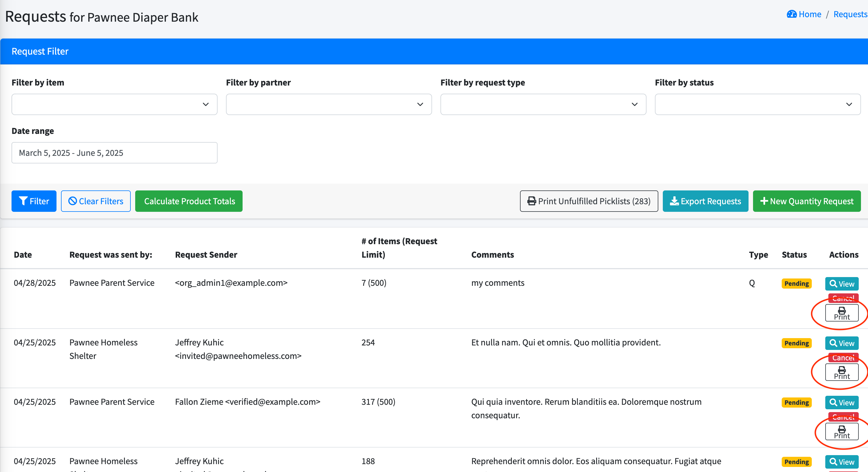868x472 pixels.
Task: Click the Comments column header
Action: [492, 255]
